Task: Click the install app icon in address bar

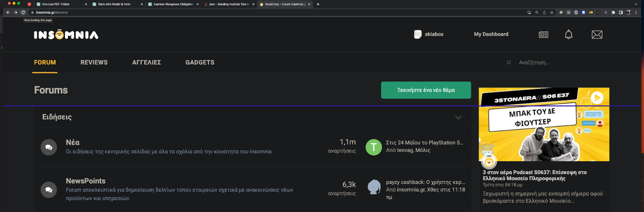Action: [529, 12]
